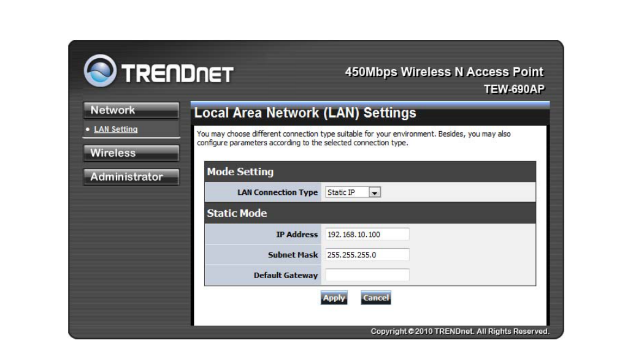Click the 'Mode Setting' section header
The width and height of the screenshot is (644, 340).
370,172
